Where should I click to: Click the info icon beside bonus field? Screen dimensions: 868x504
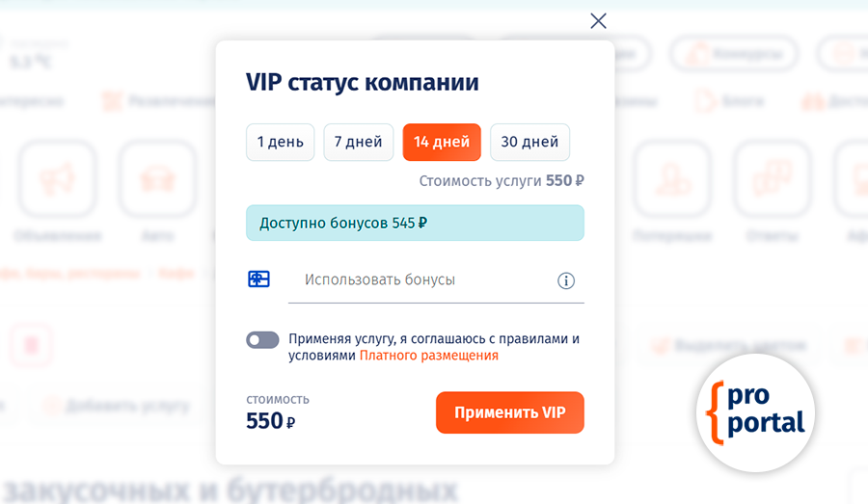pyautogui.click(x=566, y=280)
